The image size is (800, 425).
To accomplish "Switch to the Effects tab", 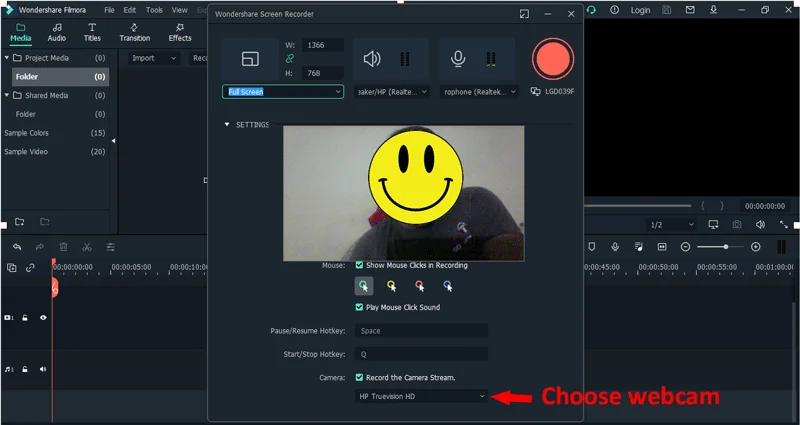I will pos(180,33).
